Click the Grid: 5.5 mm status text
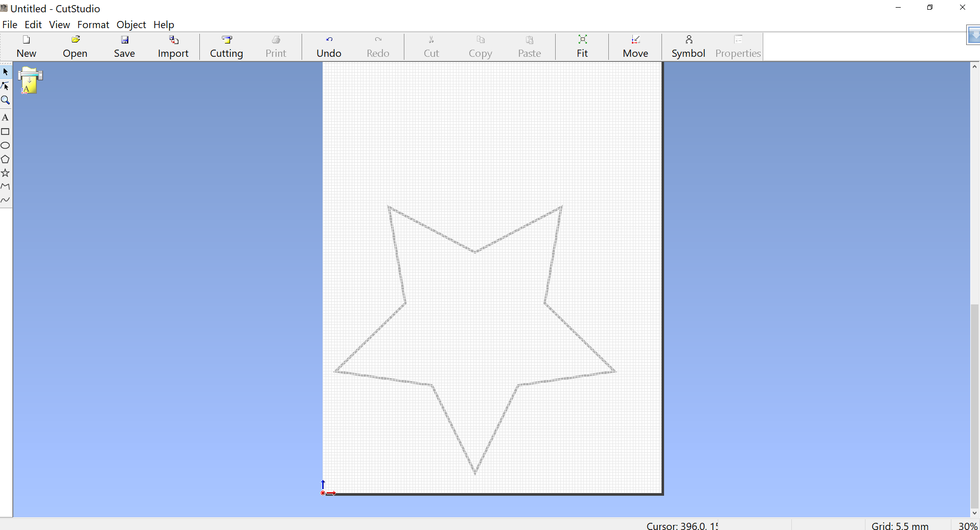This screenshot has height=530, width=980. (x=900, y=525)
